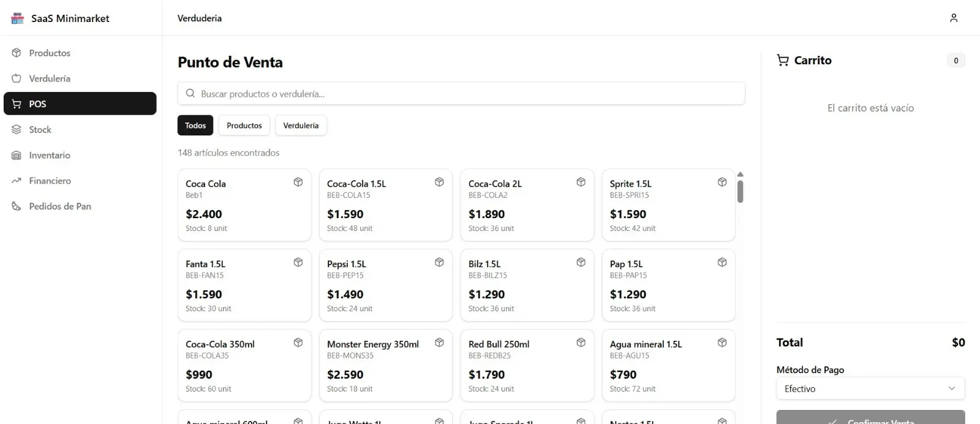Add Pepsi 1.5L product to cart

pyautogui.click(x=385, y=286)
